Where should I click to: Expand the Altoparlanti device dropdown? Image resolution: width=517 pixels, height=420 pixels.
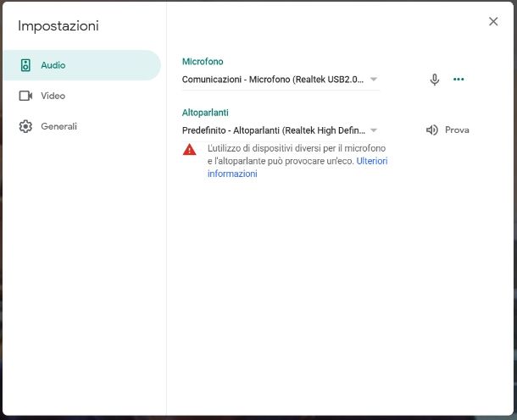(x=281, y=130)
